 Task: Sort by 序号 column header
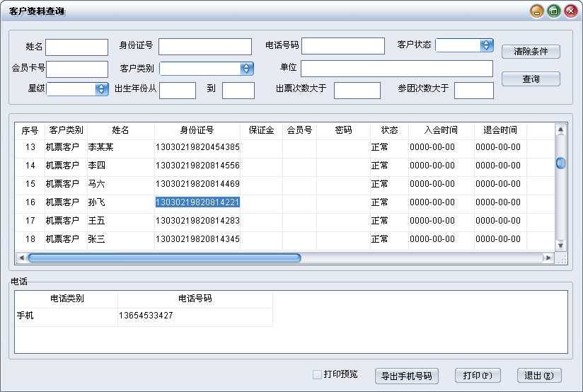click(x=30, y=130)
